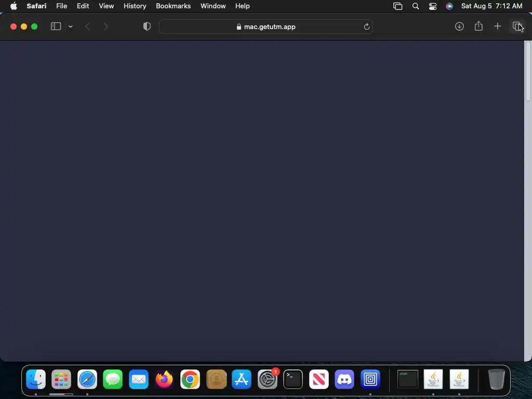Screen dimensions: 532x399
Task: Open Contacts from the Dock
Action: pos(216,379)
